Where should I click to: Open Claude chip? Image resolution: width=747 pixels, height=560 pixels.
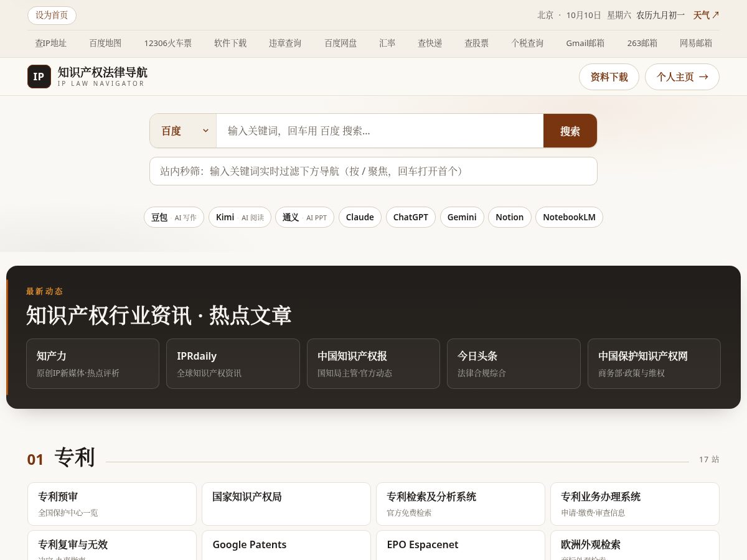pyautogui.click(x=360, y=217)
